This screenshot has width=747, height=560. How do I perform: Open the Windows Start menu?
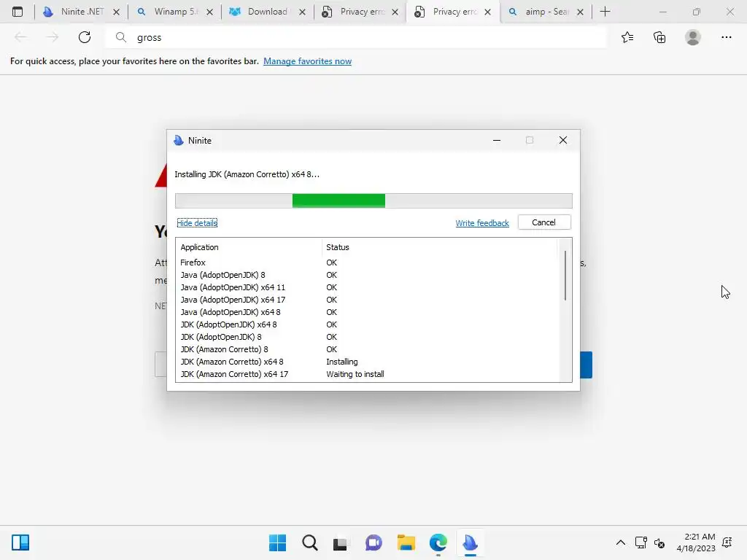point(277,542)
